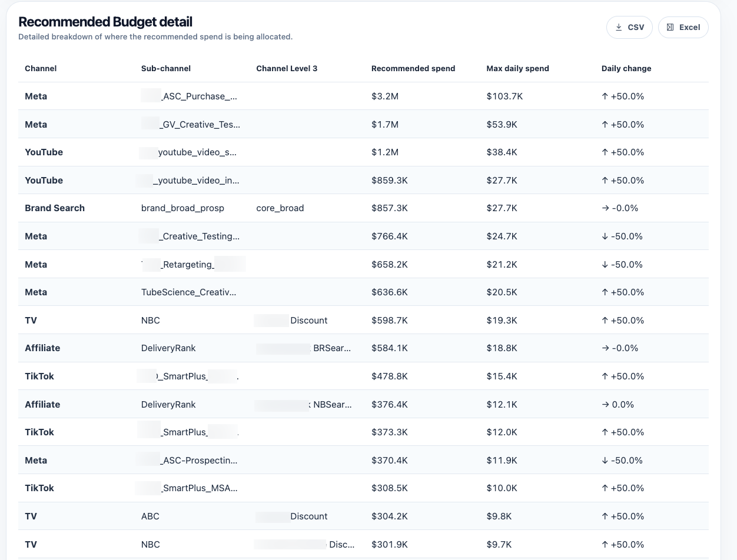
Task: Select the $1.7M recommended spend cell
Action: [385, 124]
